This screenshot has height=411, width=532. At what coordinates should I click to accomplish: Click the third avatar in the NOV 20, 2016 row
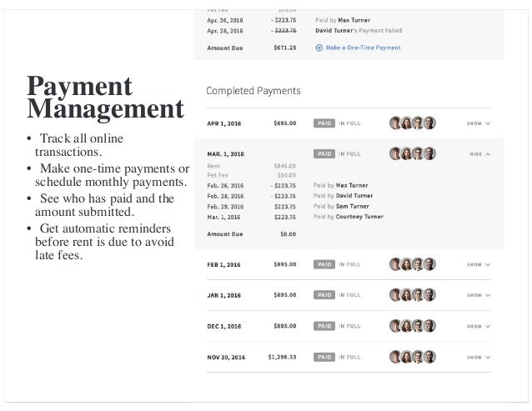[x=418, y=357]
